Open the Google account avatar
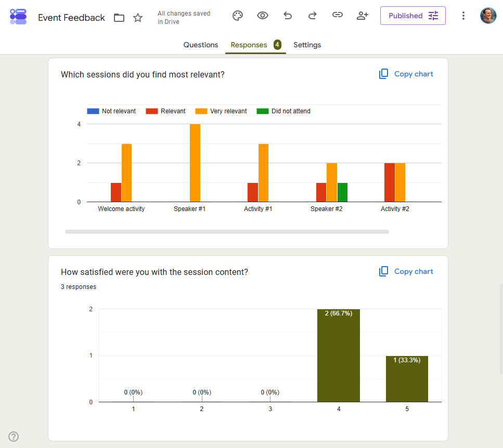Screen dimensions: 503x448 488,16
